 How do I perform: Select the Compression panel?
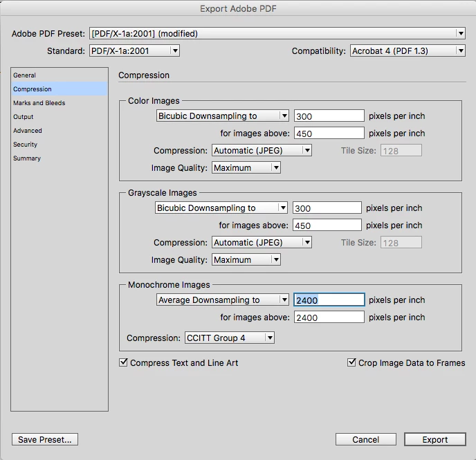point(59,89)
